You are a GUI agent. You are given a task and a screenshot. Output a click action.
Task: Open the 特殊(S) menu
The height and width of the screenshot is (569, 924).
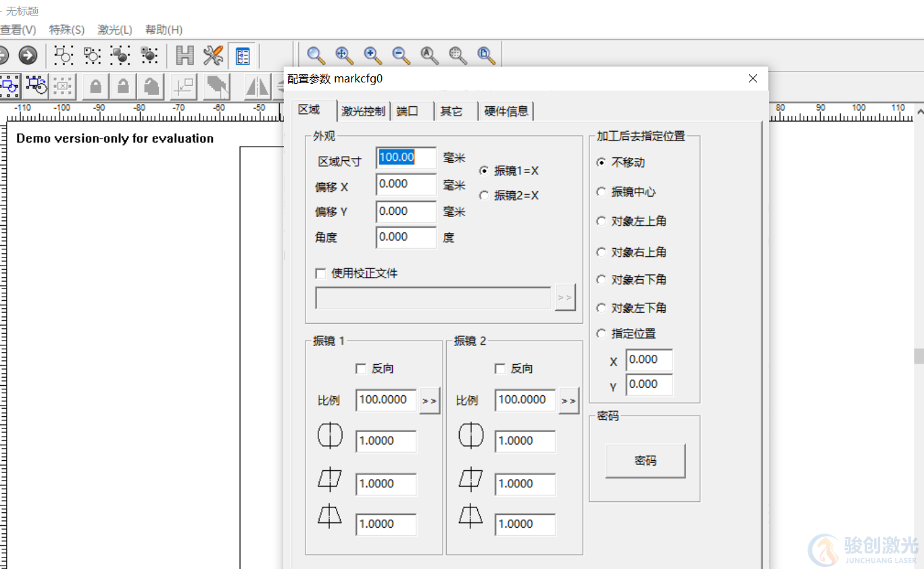coord(66,30)
